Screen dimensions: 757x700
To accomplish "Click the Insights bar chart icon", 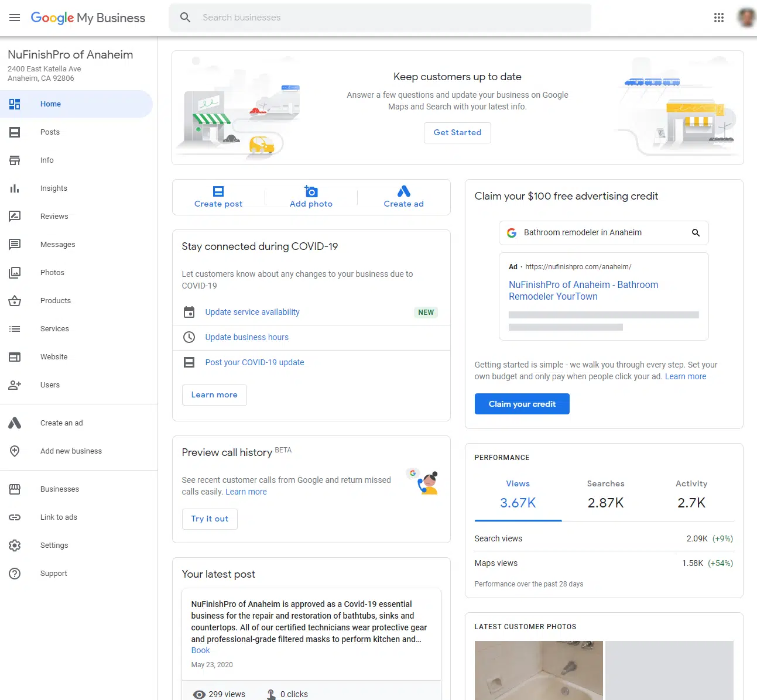I will coord(15,188).
